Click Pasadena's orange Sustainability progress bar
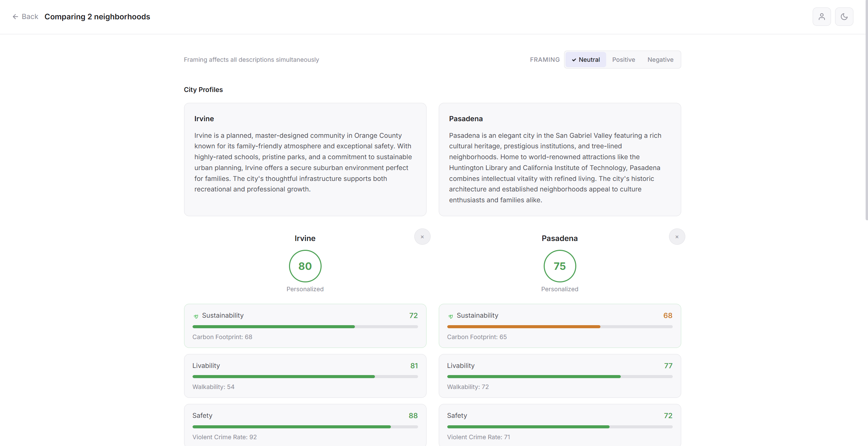Screen dimensions: 868x446 point(523,327)
